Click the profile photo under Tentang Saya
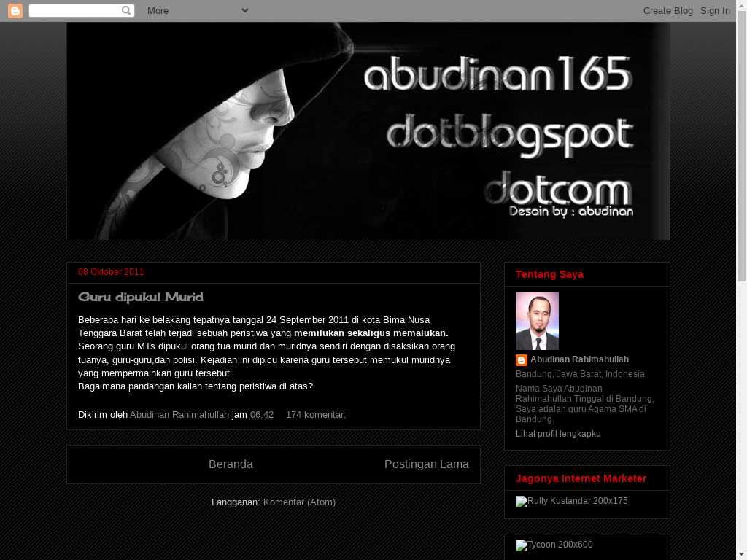 coord(537,321)
